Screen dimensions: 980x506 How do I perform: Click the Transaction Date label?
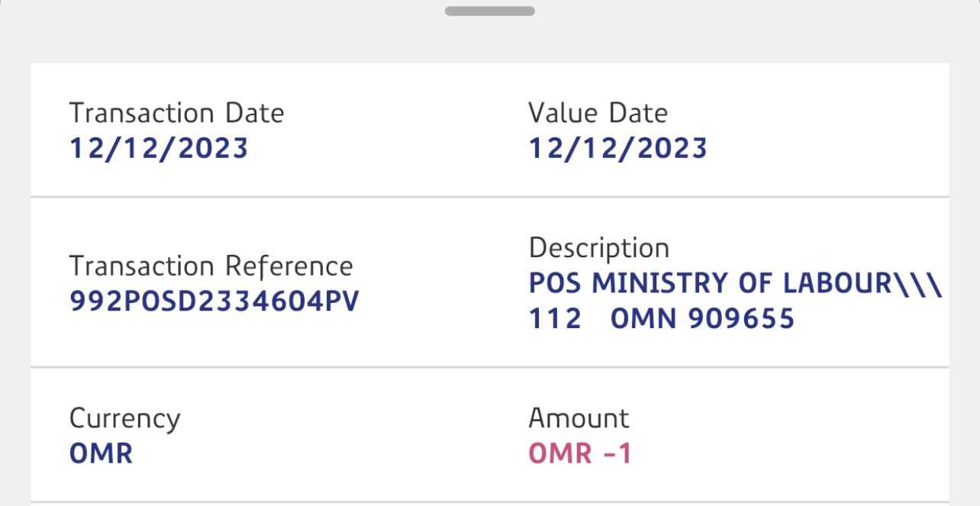pos(176,113)
